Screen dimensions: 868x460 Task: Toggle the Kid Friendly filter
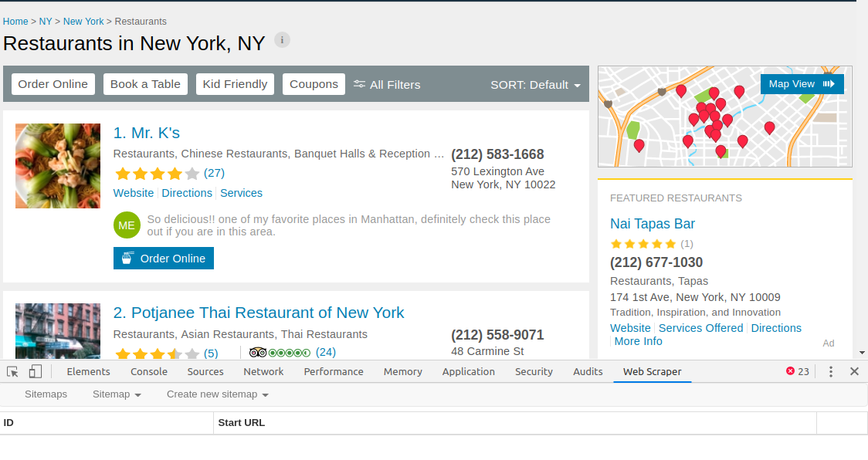tap(235, 83)
